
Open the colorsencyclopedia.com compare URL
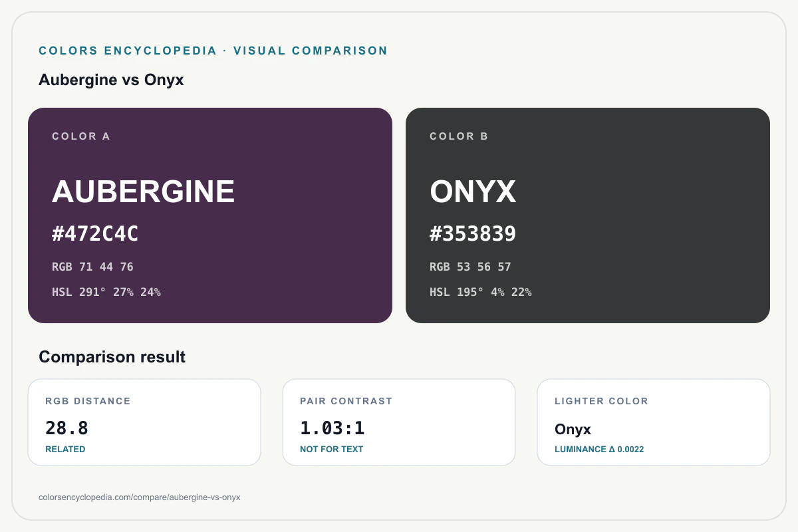click(140, 497)
